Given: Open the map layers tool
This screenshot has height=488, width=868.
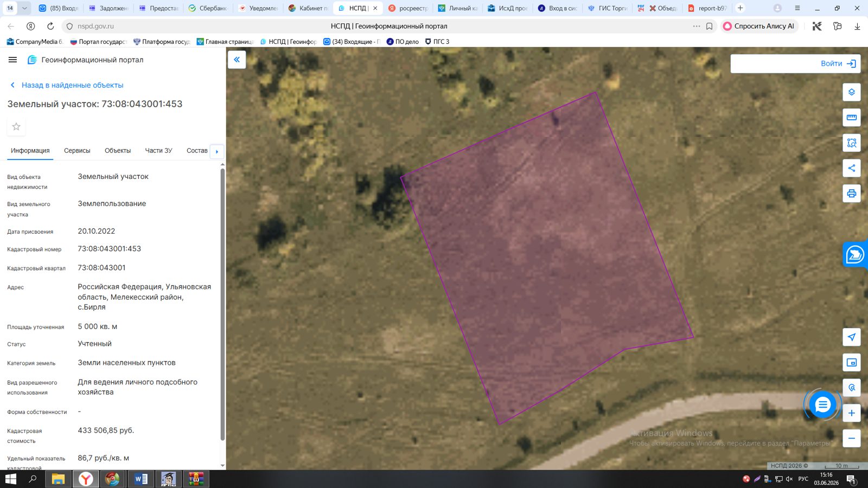Looking at the screenshot, I should [851, 92].
